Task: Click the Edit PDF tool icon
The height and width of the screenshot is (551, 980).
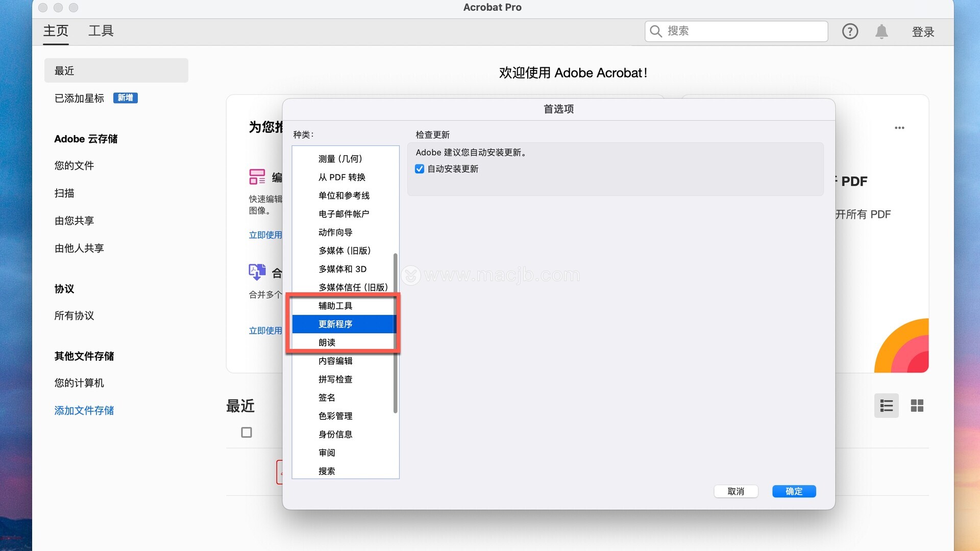Action: pyautogui.click(x=257, y=177)
